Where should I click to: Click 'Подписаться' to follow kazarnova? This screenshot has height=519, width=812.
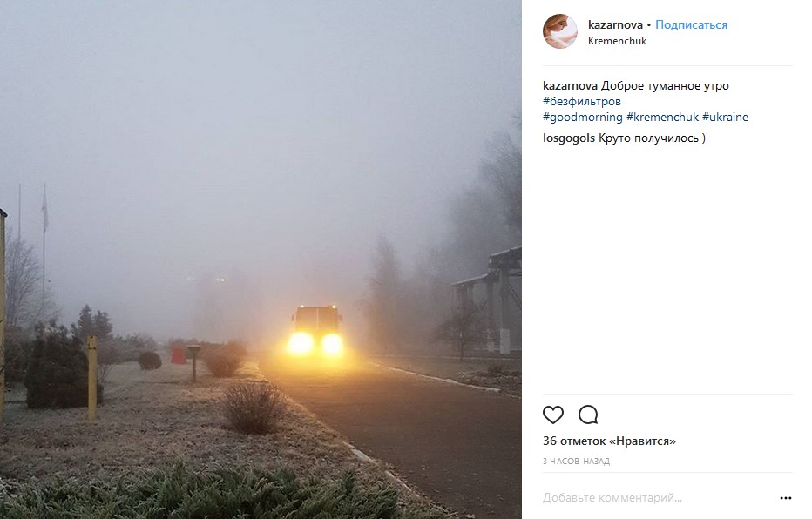coord(692,25)
